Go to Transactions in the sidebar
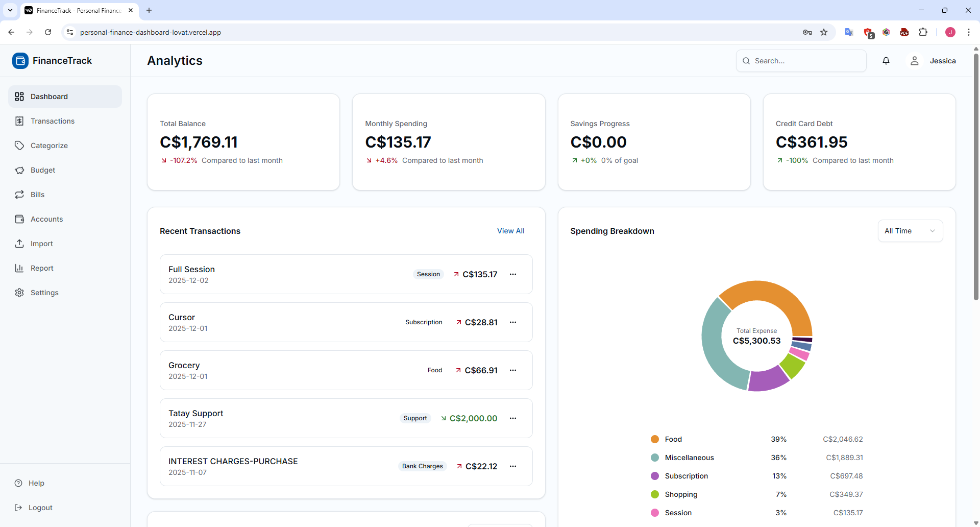The image size is (980, 527). click(53, 121)
